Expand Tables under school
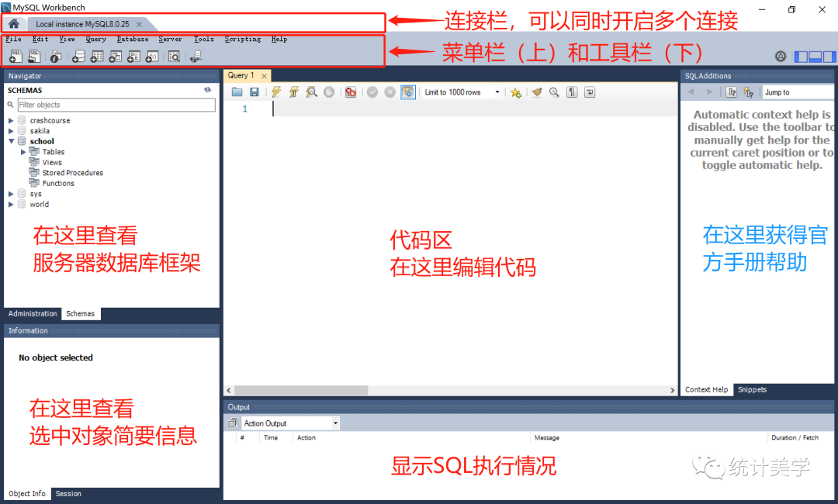 [23, 152]
